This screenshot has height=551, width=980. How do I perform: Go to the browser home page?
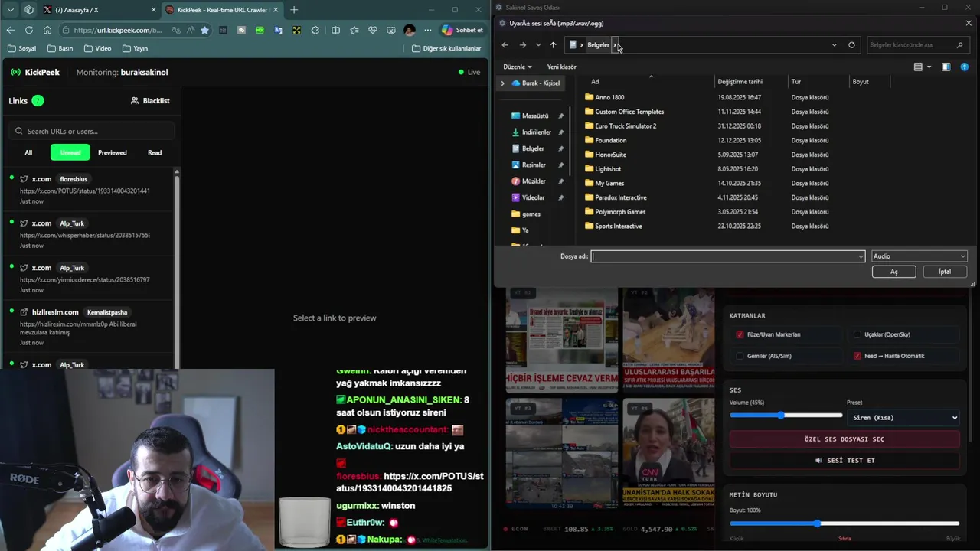[47, 30]
